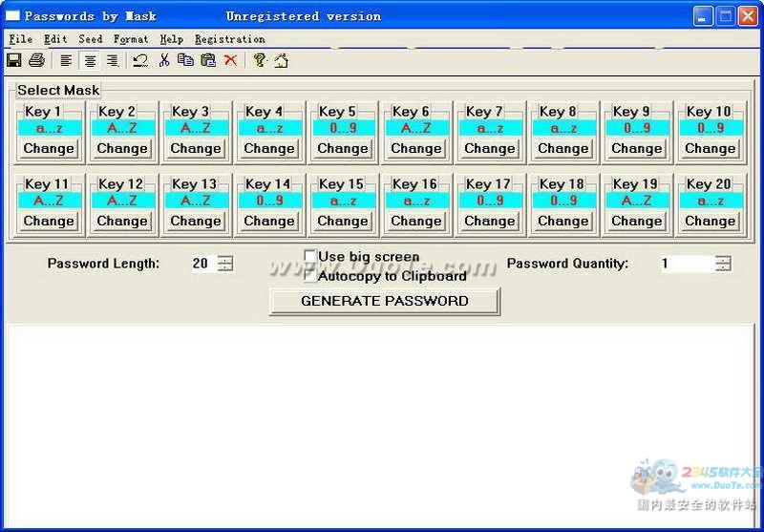The height and width of the screenshot is (532, 764).
Task: Click the cyan mask field of Key 10
Action: coord(710,128)
